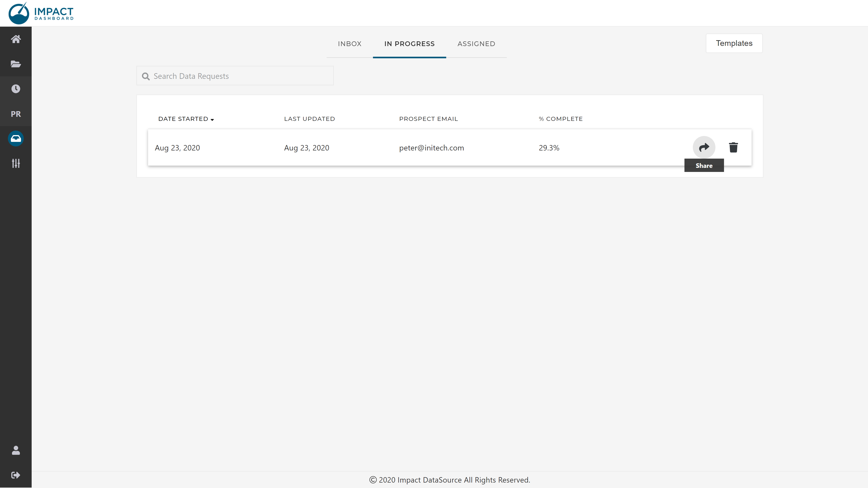Click the Aug 23, 2020 last updated cell

pos(306,148)
